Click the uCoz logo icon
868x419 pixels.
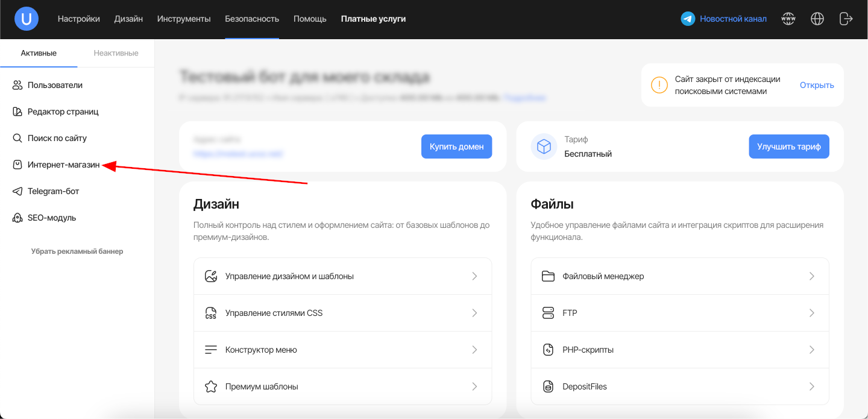coord(27,19)
